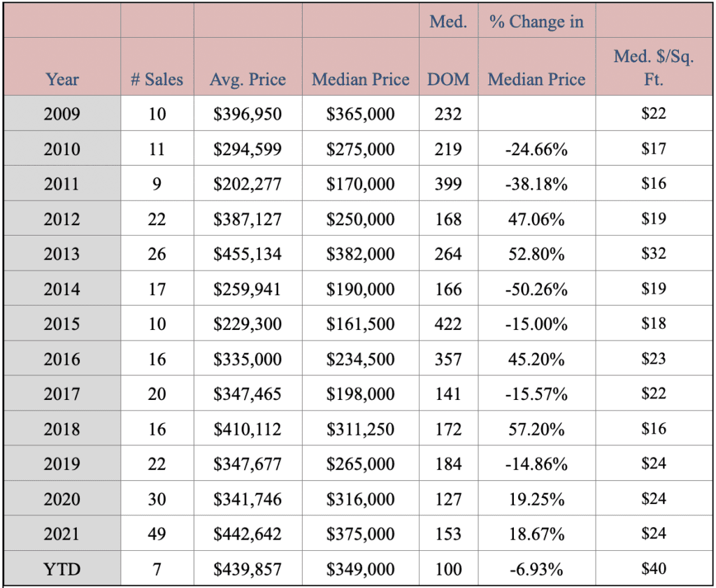Screen dimensions: 716x588
Task: Click the 57.20% change cell
Action: (x=536, y=429)
